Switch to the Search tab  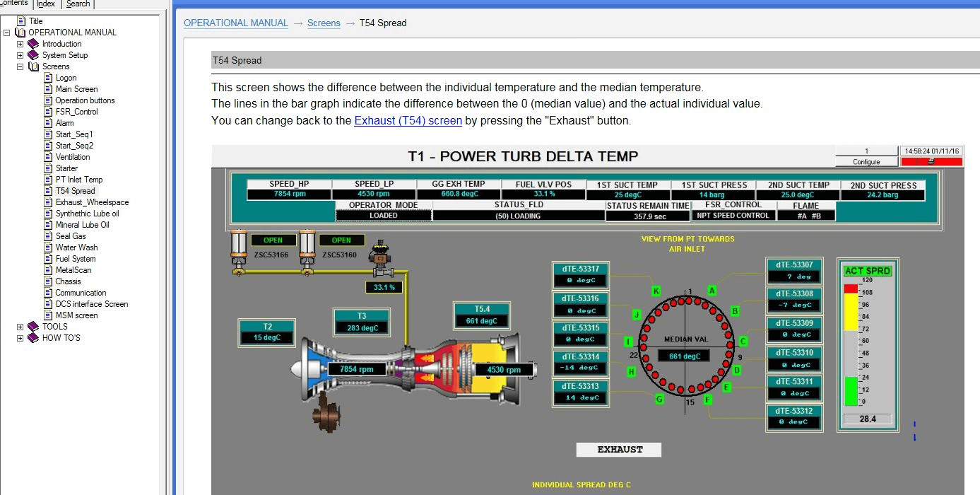coord(77,4)
